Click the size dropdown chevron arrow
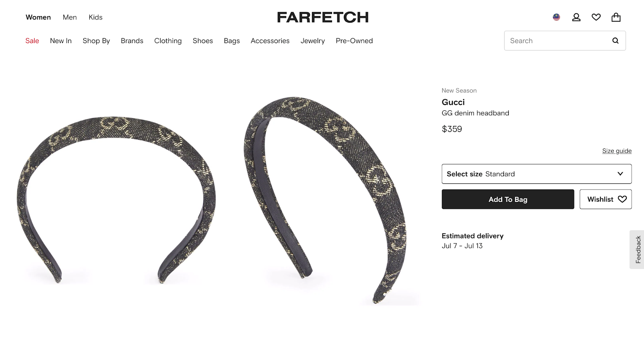The height and width of the screenshot is (343, 644). [x=620, y=174]
